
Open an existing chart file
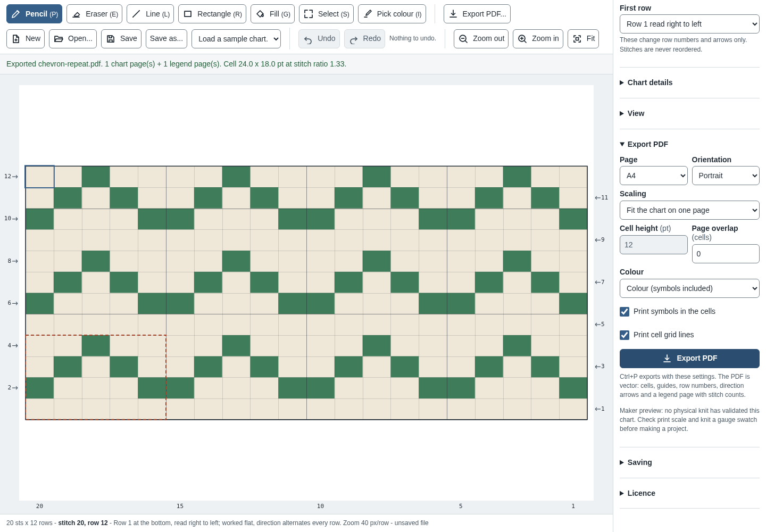pos(73,39)
